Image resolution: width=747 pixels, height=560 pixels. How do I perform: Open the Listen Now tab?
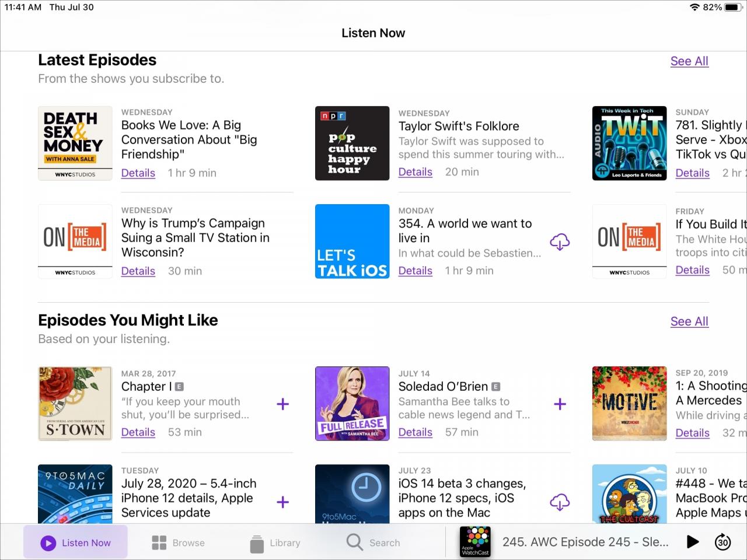[75, 542]
